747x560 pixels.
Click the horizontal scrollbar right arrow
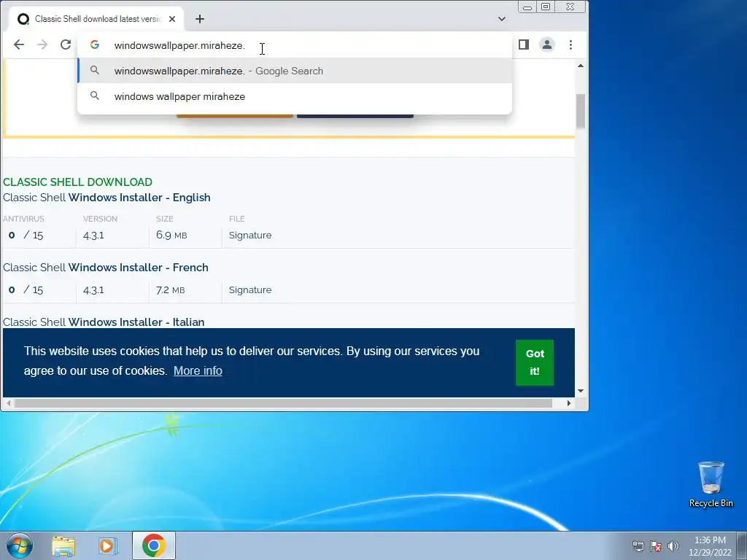[569, 403]
